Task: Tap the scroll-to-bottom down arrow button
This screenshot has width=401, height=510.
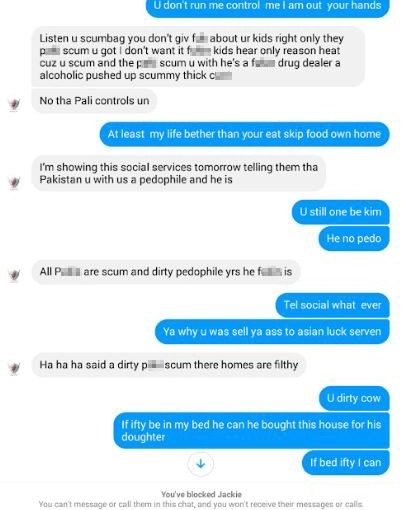Action: click(x=201, y=464)
